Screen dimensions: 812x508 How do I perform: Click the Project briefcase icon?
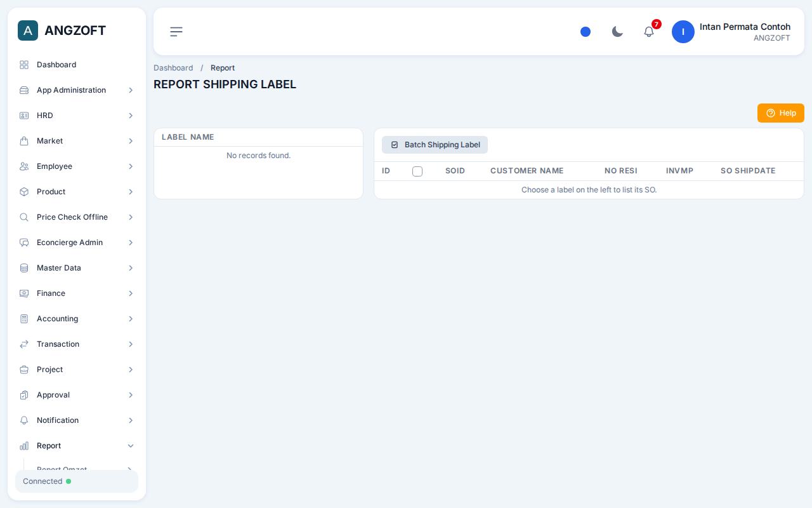pyautogui.click(x=24, y=370)
